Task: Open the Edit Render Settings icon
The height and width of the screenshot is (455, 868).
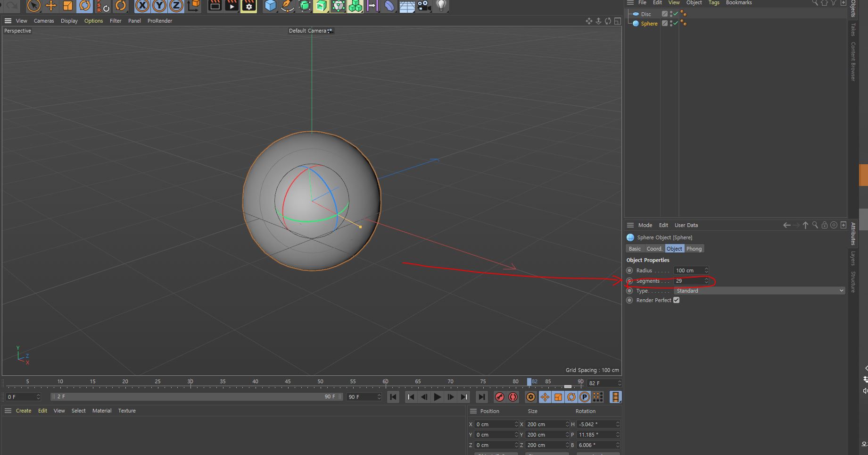Action: tap(249, 6)
